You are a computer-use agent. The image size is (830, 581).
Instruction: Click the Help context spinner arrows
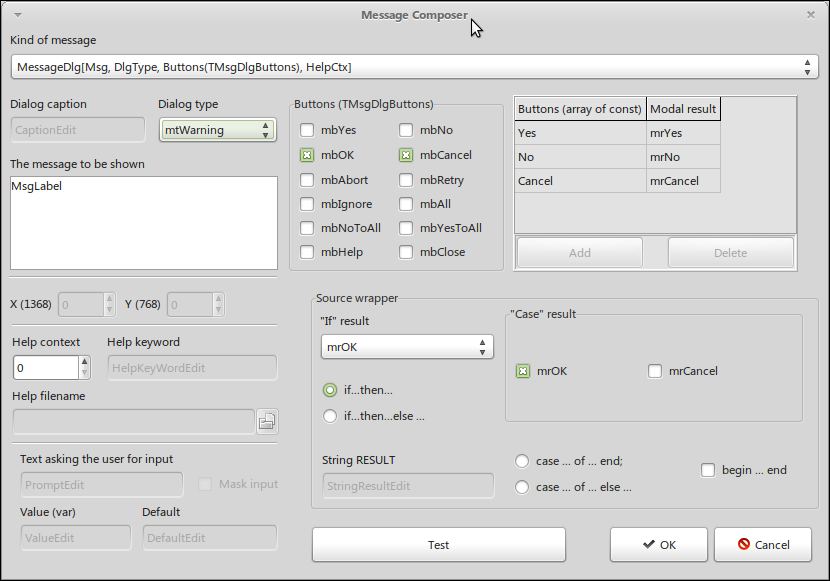tap(84, 368)
